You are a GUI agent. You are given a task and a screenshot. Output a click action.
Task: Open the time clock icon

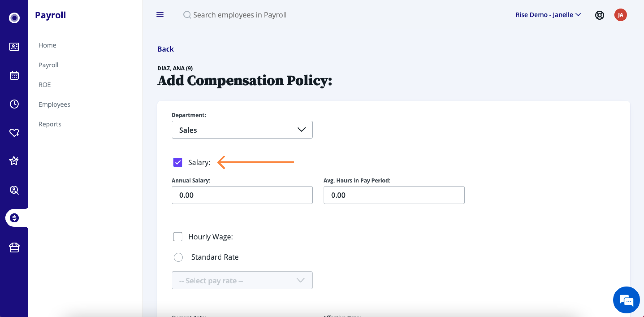click(x=14, y=104)
